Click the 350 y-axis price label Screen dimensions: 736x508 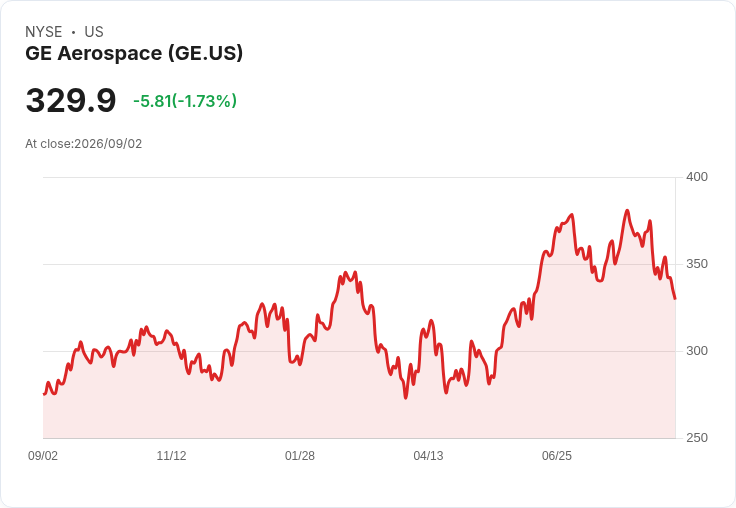pyautogui.click(x=697, y=264)
